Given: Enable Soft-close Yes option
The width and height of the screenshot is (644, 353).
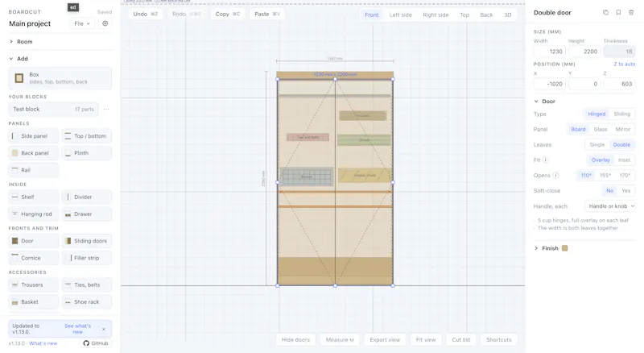Looking at the screenshot, I should click(626, 191).
